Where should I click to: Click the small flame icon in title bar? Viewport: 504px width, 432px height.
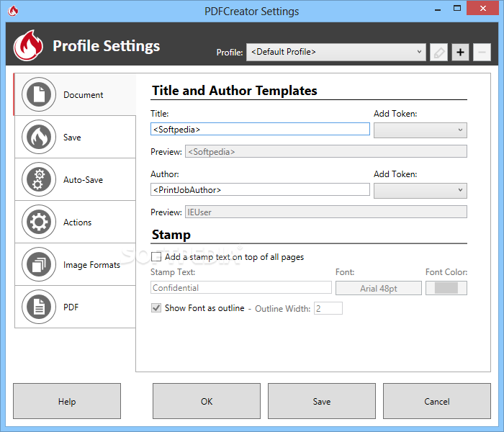pyautogui.click(x=13, y=11)
